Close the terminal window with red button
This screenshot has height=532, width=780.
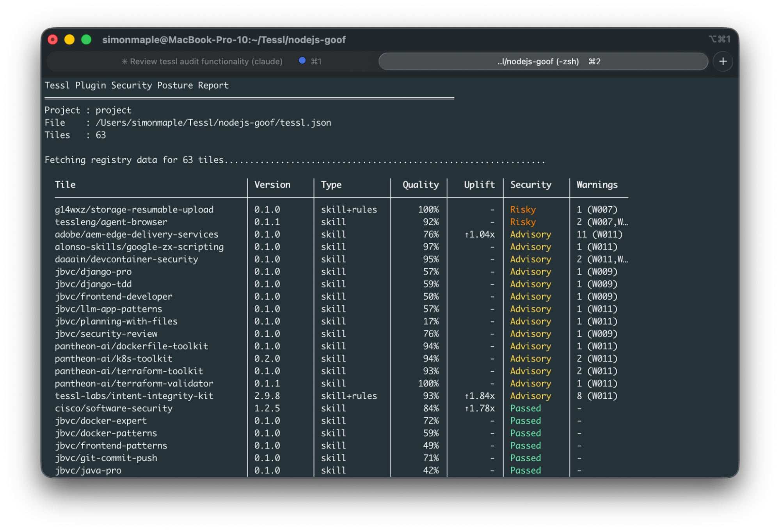click(x=53, y=39)
